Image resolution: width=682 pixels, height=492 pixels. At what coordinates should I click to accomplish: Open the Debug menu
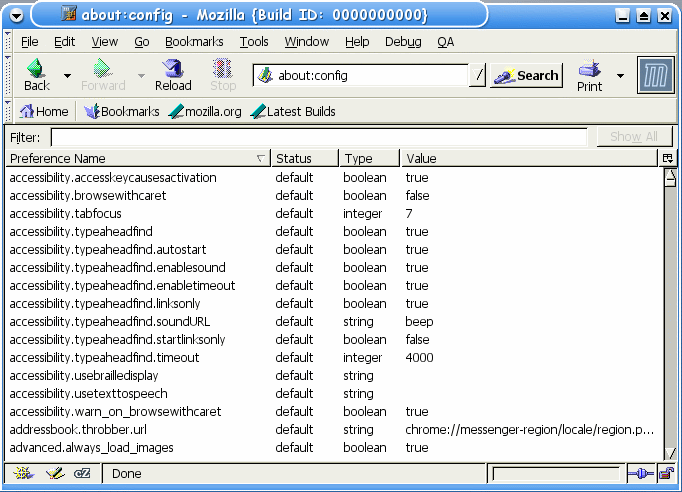point(403,42)
